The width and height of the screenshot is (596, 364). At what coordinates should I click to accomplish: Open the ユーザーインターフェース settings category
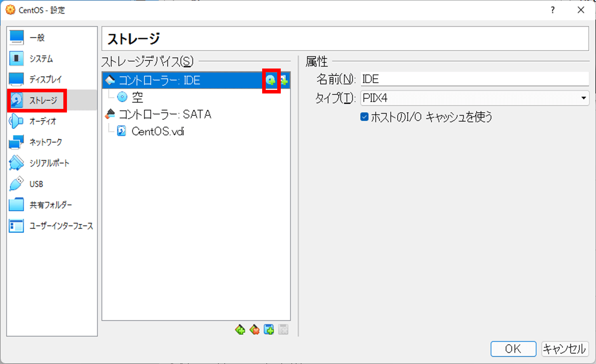[52, 226]
